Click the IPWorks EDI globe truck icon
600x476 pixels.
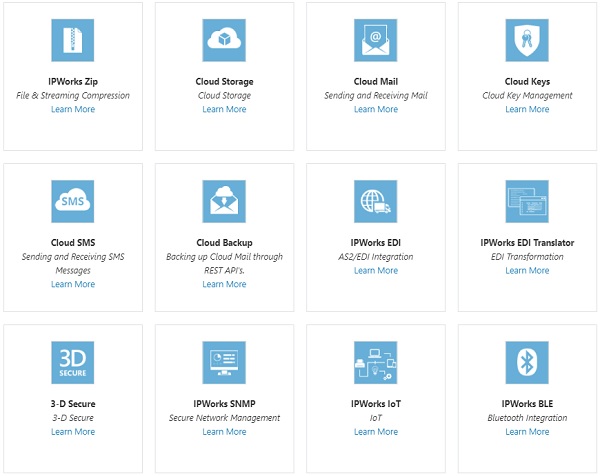[376, 201]
